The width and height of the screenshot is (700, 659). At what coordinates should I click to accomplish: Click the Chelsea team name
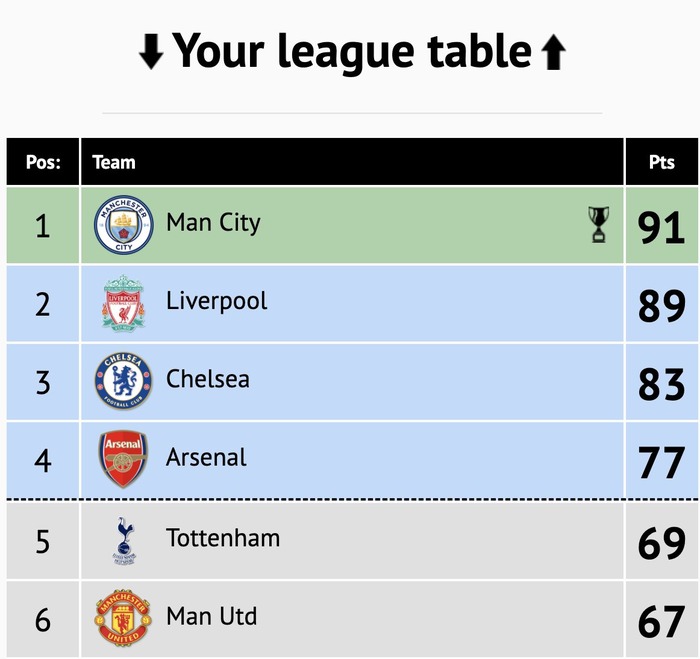[x=208, y=379]
